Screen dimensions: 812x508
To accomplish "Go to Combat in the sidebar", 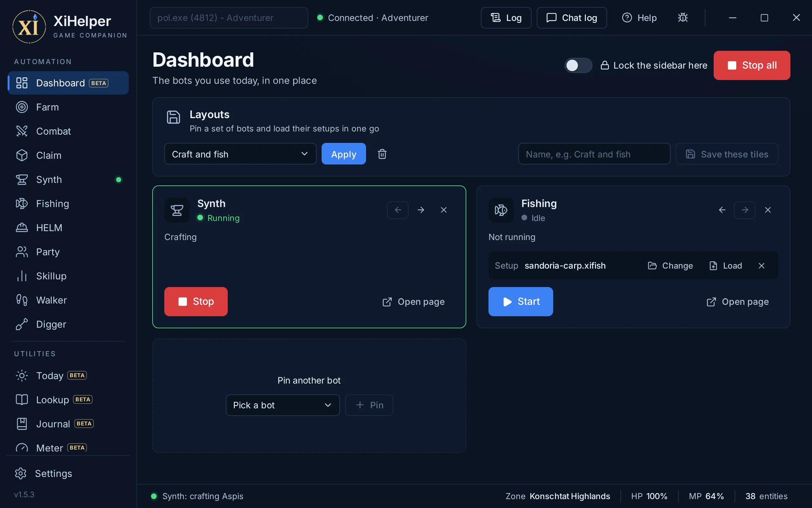I will [68, 131].
